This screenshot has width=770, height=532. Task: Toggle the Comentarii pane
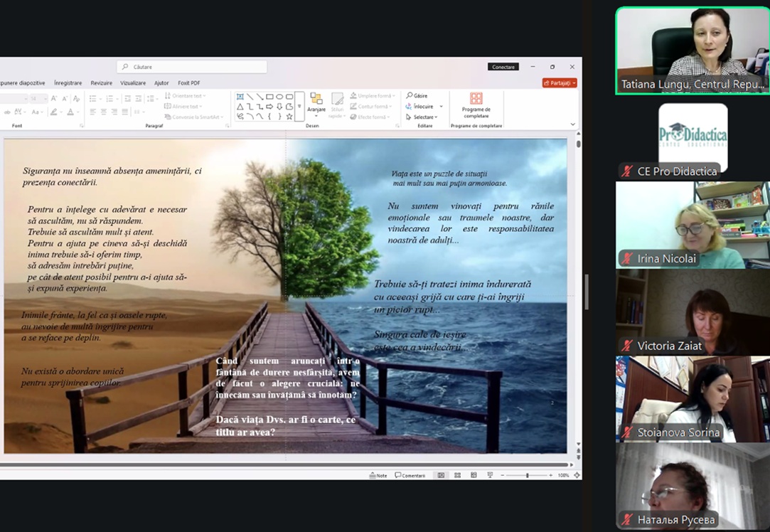[410, 475]
